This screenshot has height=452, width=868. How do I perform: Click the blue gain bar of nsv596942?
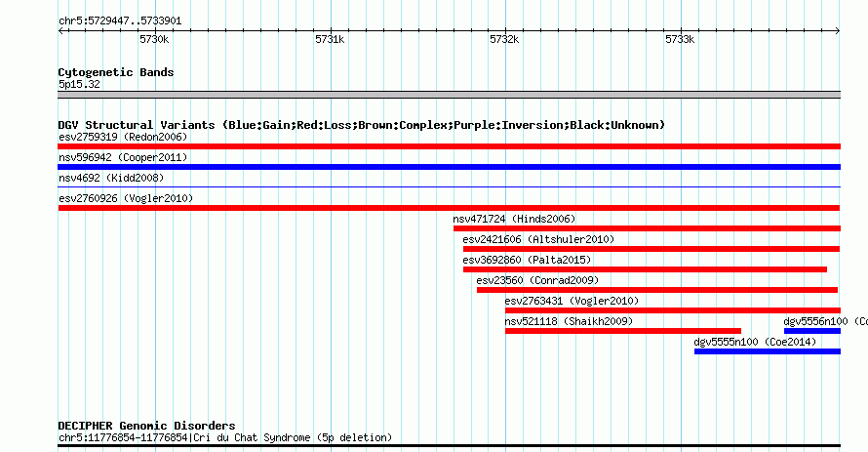click(449, 167)
